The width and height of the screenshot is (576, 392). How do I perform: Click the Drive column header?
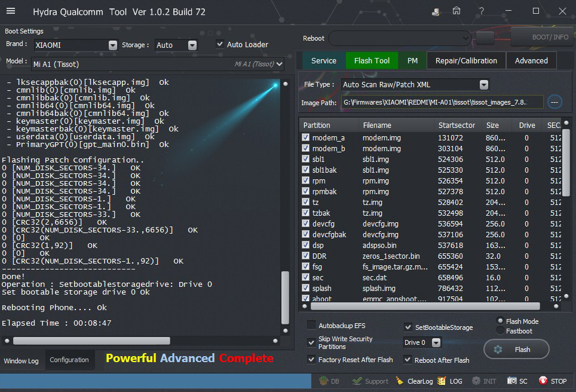(527, 125)
